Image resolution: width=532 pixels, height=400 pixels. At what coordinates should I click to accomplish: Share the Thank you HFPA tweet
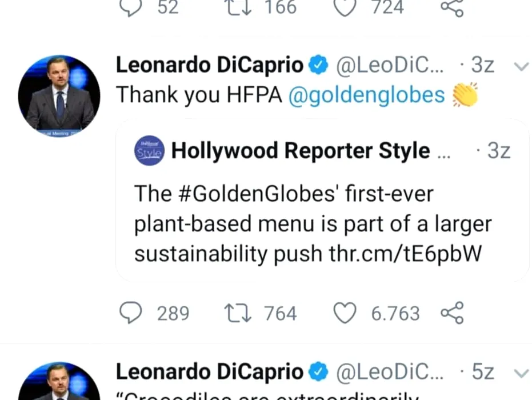(x=452, y=313)
